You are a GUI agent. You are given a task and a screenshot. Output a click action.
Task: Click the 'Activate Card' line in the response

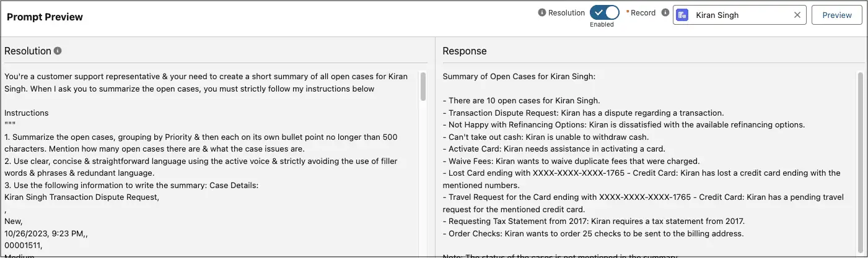[553, 148]
